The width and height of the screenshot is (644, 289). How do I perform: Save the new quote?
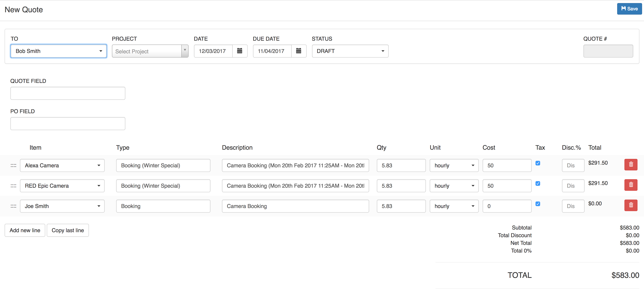pos(629,9)
